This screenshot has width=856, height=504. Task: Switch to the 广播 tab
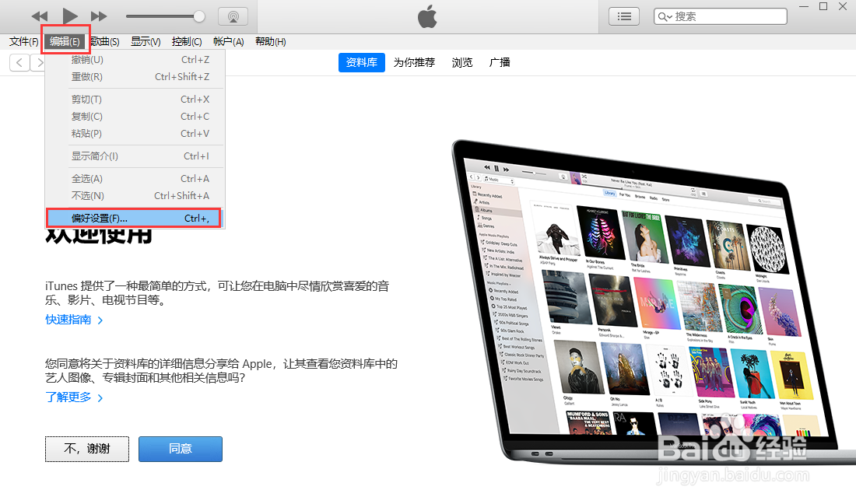(500, 62)
